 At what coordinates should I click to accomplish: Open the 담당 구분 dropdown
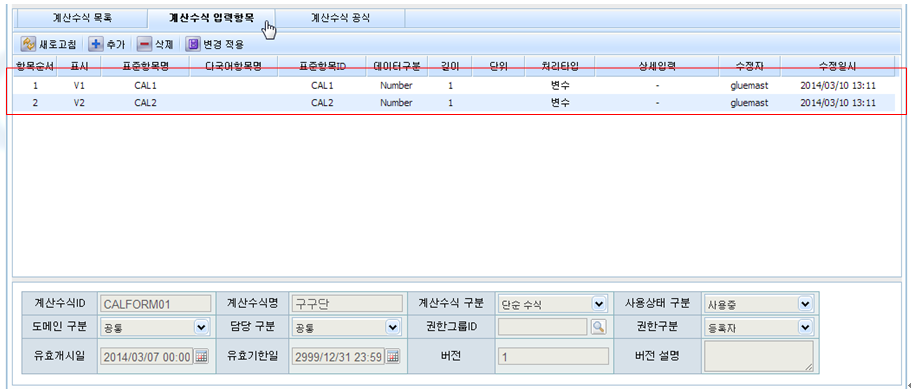click(x=393, y=327)
